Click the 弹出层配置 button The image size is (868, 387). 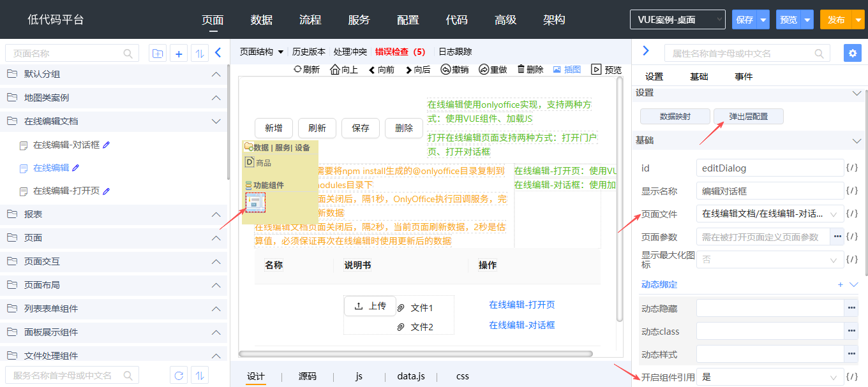pyautogui.click(x=748, y=117)
